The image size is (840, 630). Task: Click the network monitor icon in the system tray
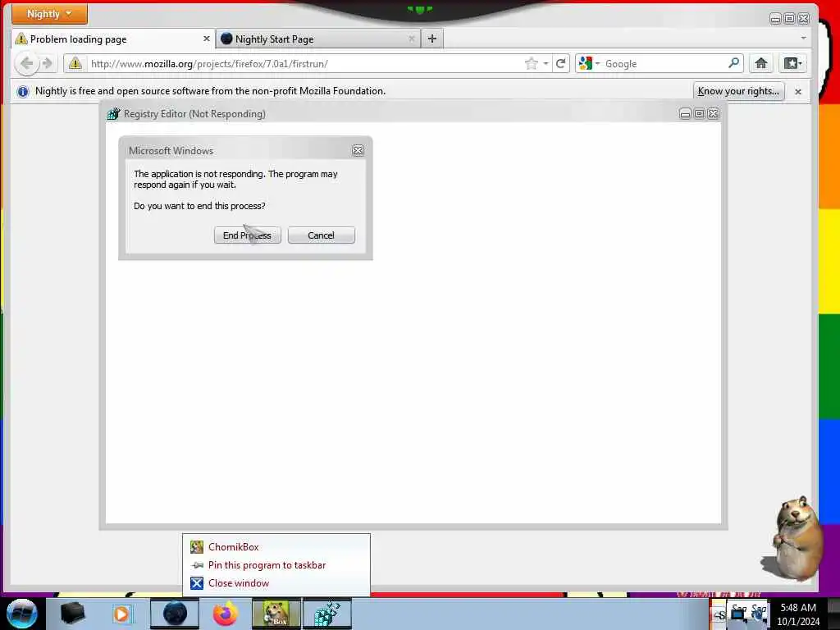739,614
